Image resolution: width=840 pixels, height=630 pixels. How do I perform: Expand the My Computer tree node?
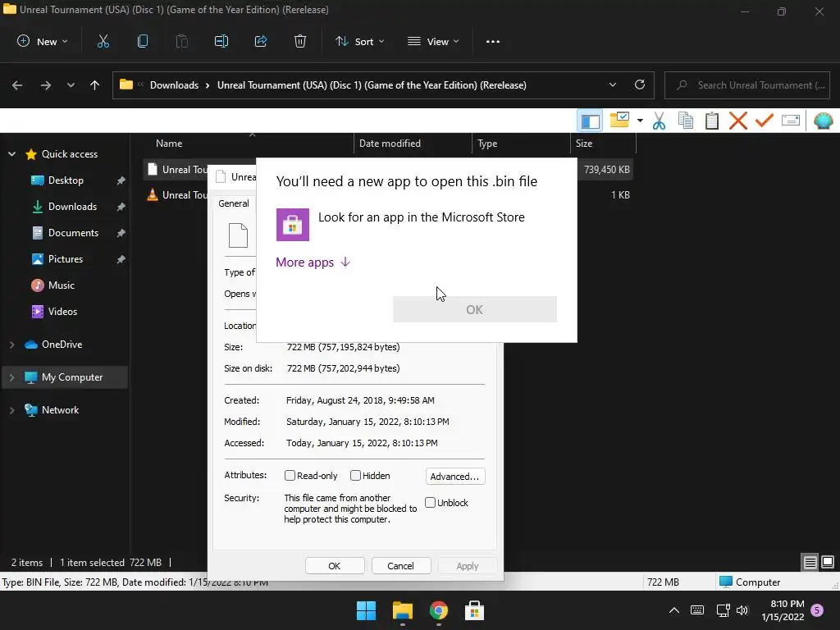pyautogui.click(x=11, y=377)
